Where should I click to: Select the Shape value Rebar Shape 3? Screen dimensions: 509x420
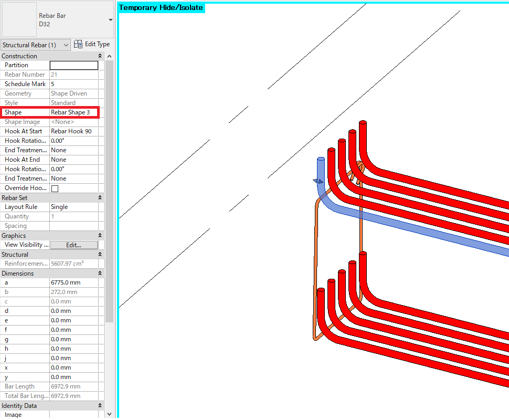tap(73, 112)
